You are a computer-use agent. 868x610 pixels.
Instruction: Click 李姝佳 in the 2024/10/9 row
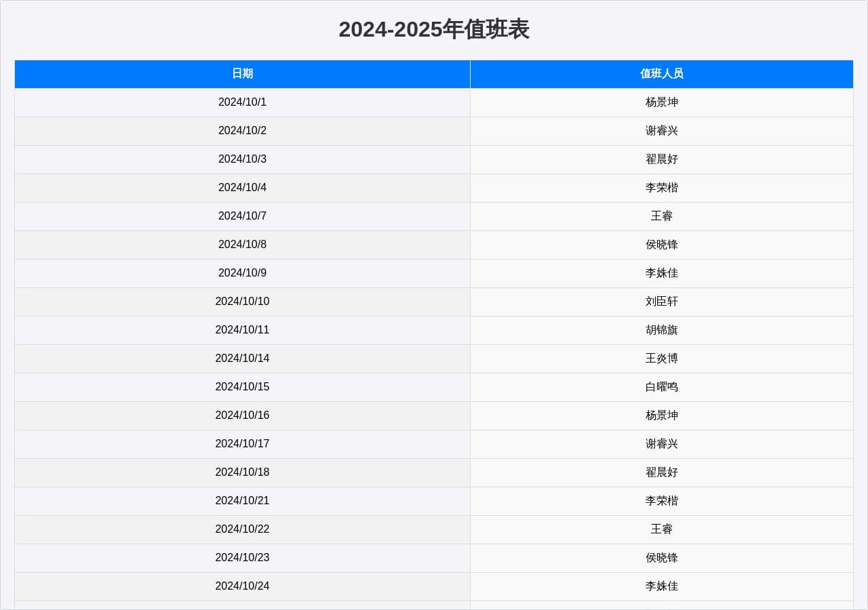[662, 273]
